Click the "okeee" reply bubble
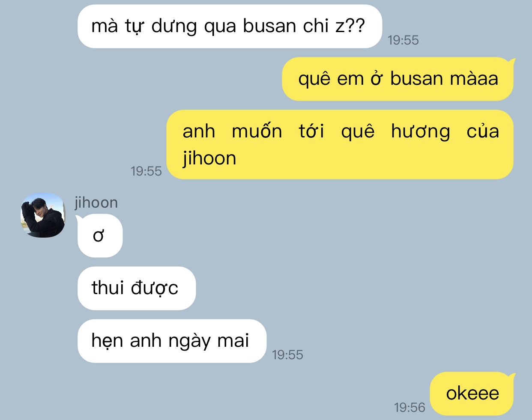The image size is (532, 420). (472, 393)
